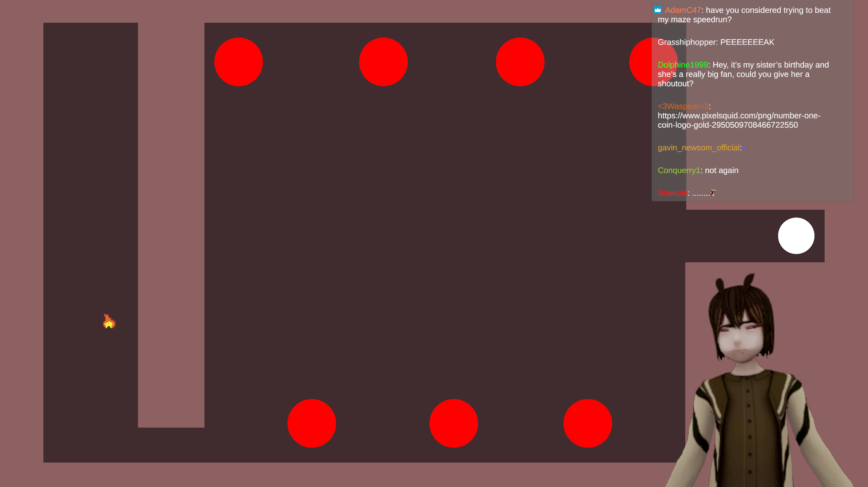Screen dimensions: 868x487
Task: Click the leftmost top-row red circle
Action: tap(238, 62)
